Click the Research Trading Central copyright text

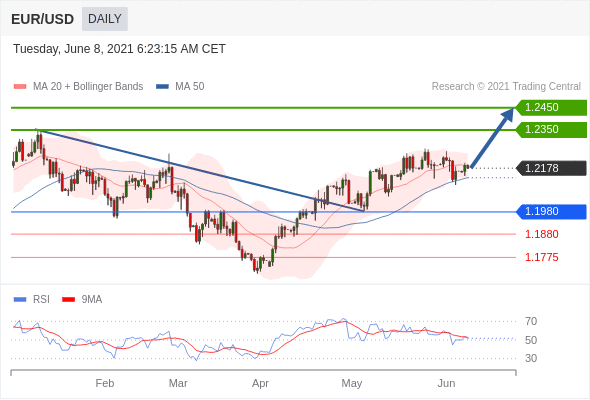506,87
